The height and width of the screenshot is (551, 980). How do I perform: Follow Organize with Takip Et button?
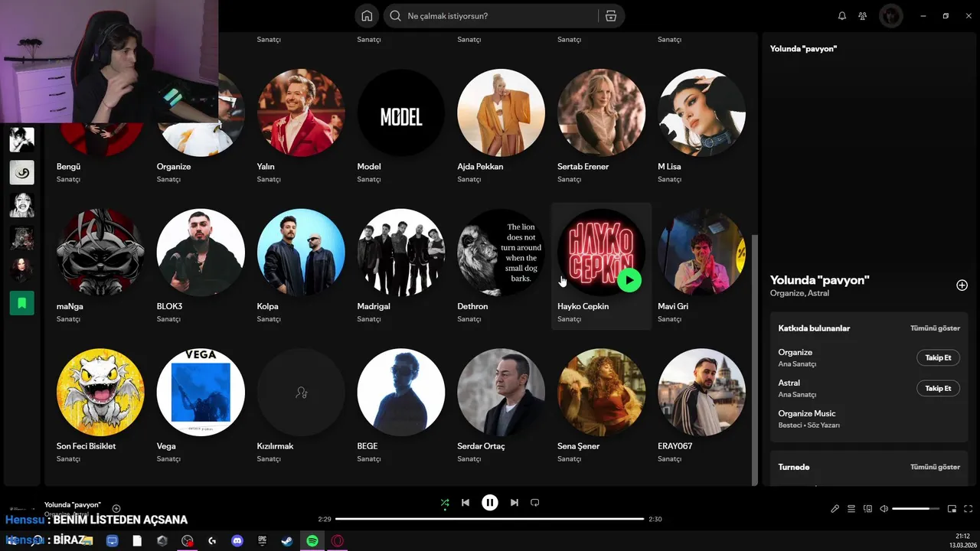coord(938,357)
